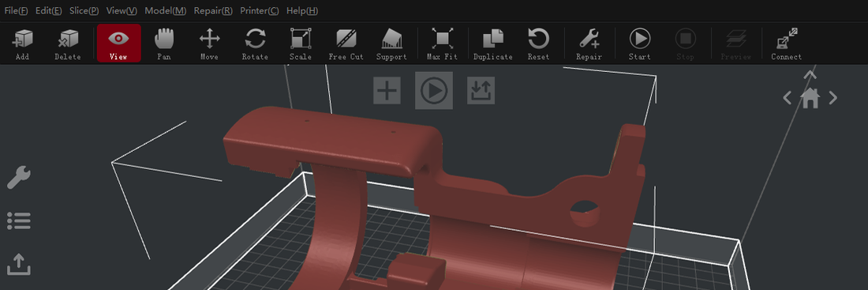This screenshot has height=290, width=868.
Task: Activate the Free Cut tool
Action: coord(346,43)
